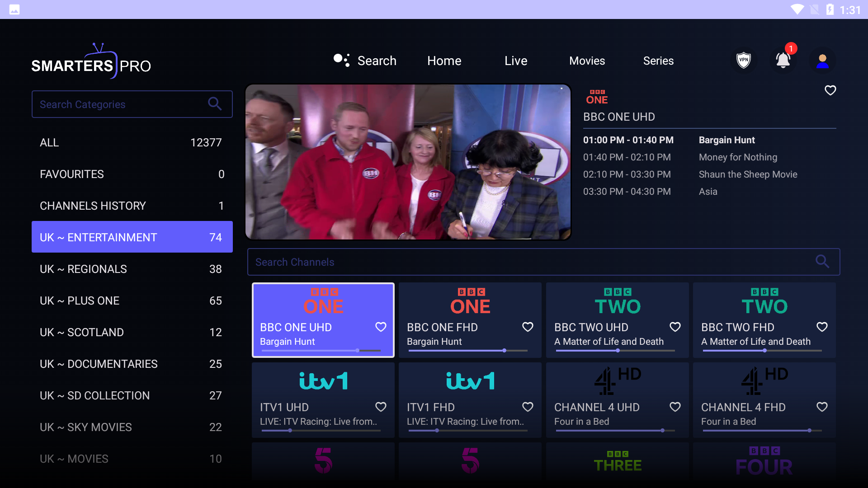Viewport: 868px width, 488px height.
Task: Click the Search Categories magnifier icon
Action: [x=215, y=104]
